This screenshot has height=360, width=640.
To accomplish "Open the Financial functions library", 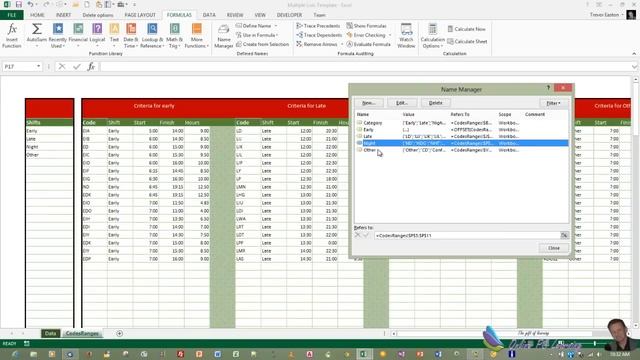I will point(78,36).
